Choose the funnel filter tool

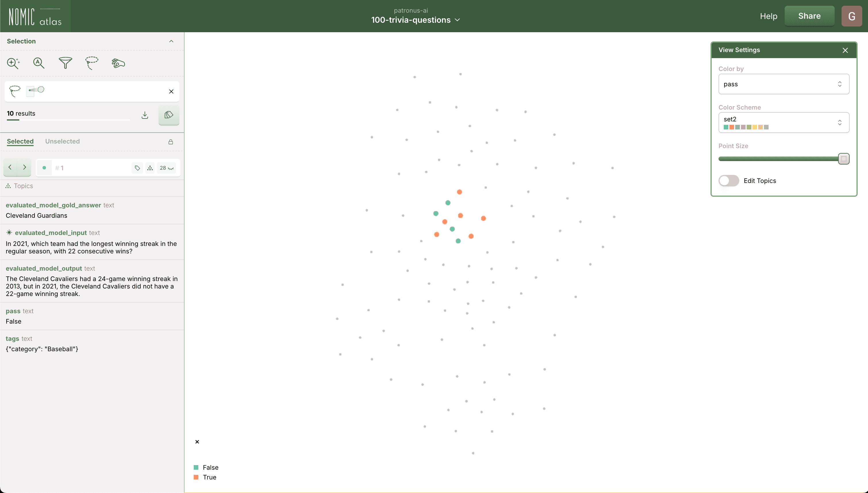point(65,63)
